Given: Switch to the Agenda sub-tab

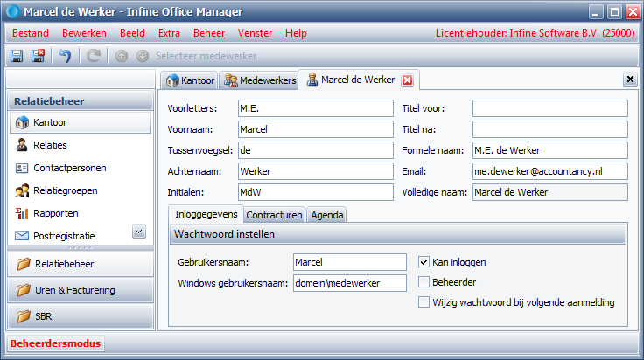Looking at the screenshot, I should tap(327, 215).
